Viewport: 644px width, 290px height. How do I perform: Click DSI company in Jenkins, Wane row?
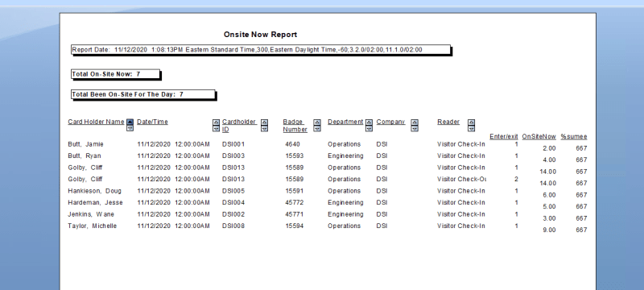coord(382,214)
